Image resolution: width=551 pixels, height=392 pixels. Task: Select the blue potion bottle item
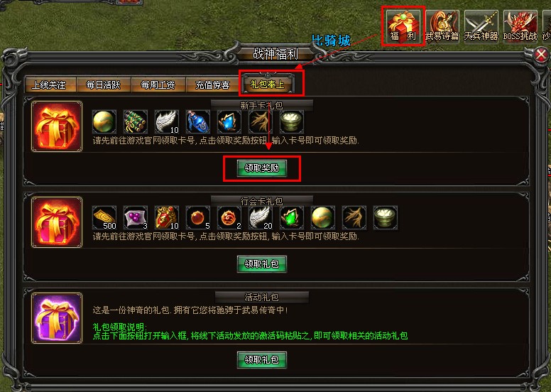(x=198, y=121)
